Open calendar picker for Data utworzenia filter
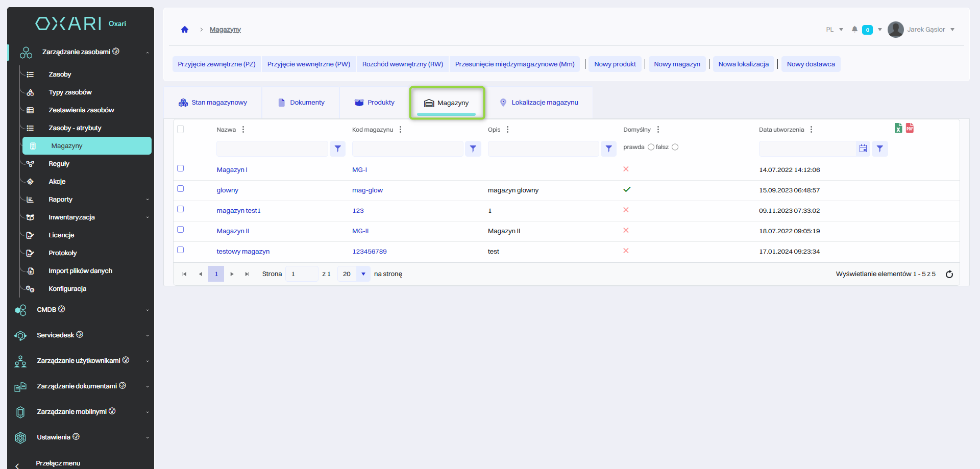This screenshot has height=469, width=980. tap(863, 149)
